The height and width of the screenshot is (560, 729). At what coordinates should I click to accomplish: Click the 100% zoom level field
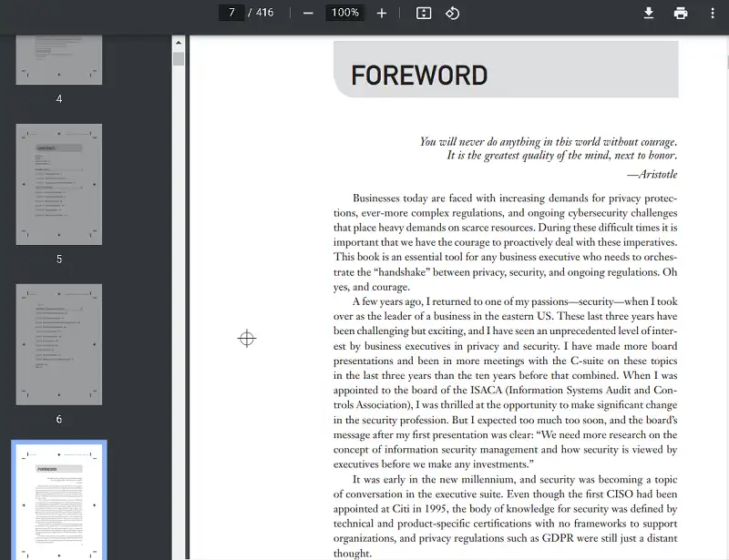coord(345,13)
